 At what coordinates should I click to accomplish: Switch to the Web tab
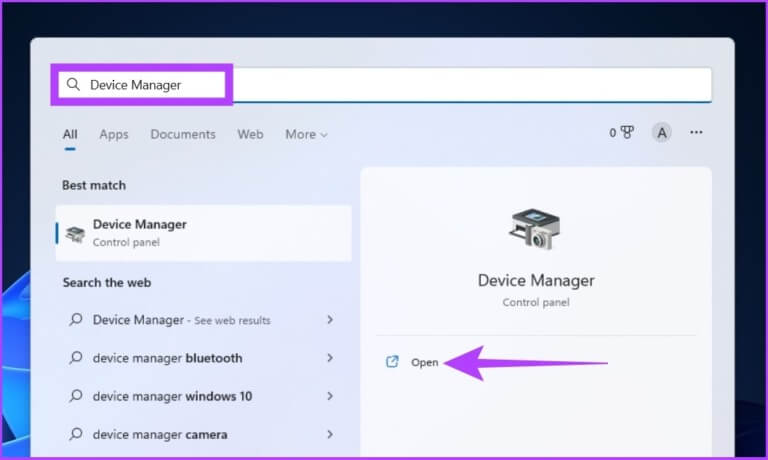(250, 134)
